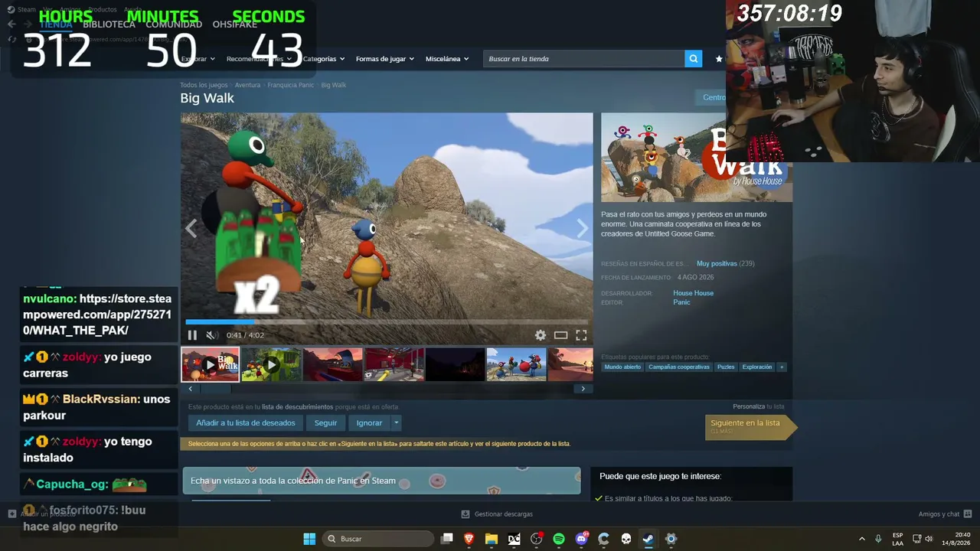This screenshot has width=980, height=551.
Task: Open Gestionar descargas in the bottom bar
Action: pos(497,514)
